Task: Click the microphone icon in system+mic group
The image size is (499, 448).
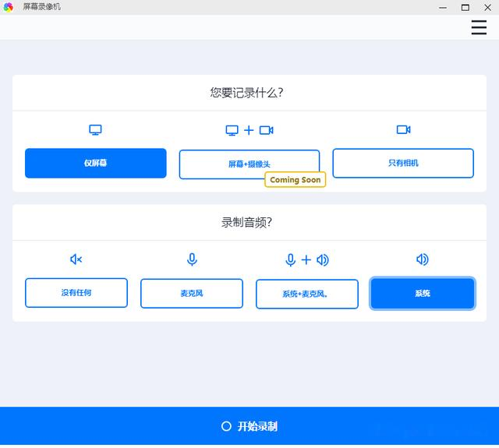Action: (x=290, y=259)
